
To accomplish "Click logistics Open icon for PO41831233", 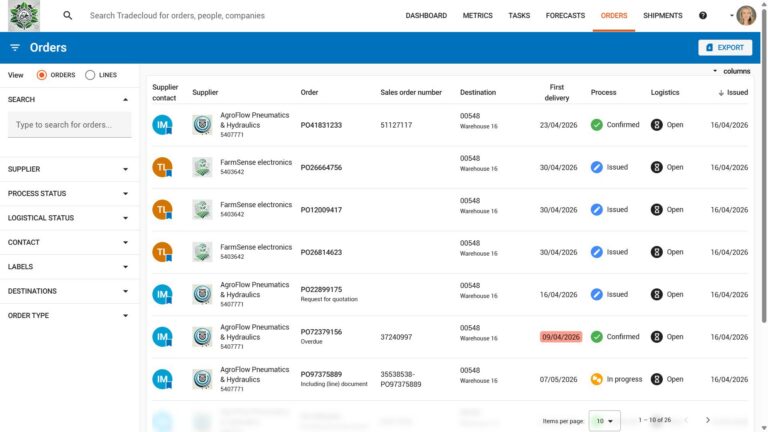I will 657,125.
